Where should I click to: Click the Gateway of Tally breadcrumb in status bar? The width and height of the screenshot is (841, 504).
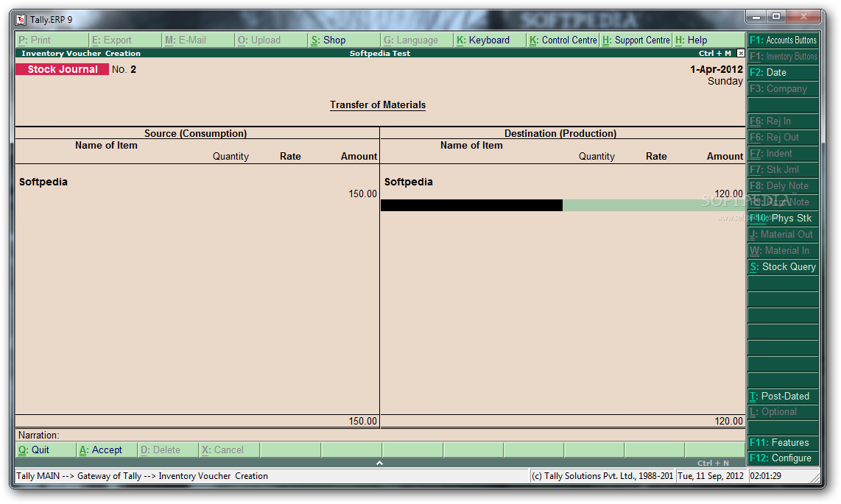pyautogui.click(x=110, y=475)
